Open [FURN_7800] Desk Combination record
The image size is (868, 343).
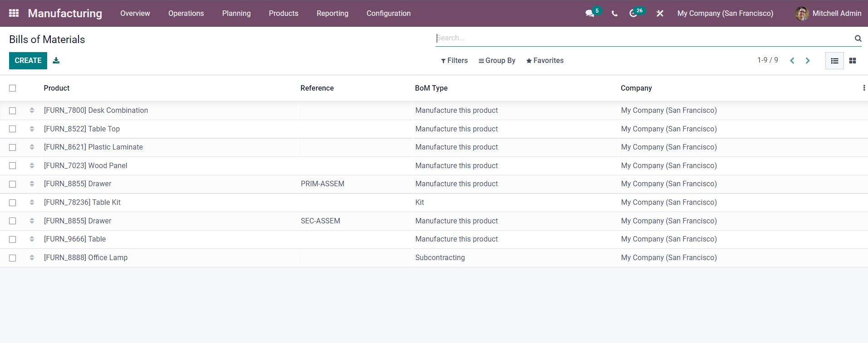point(96,111)
